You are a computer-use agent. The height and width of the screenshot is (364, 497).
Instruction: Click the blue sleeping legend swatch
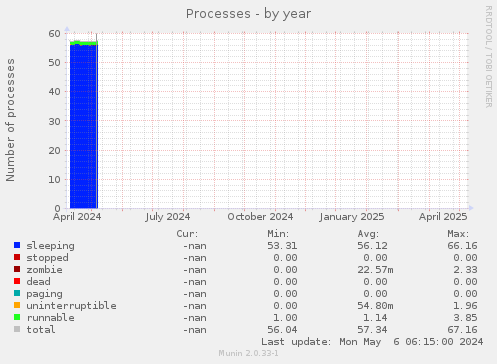tap(17, 245)
